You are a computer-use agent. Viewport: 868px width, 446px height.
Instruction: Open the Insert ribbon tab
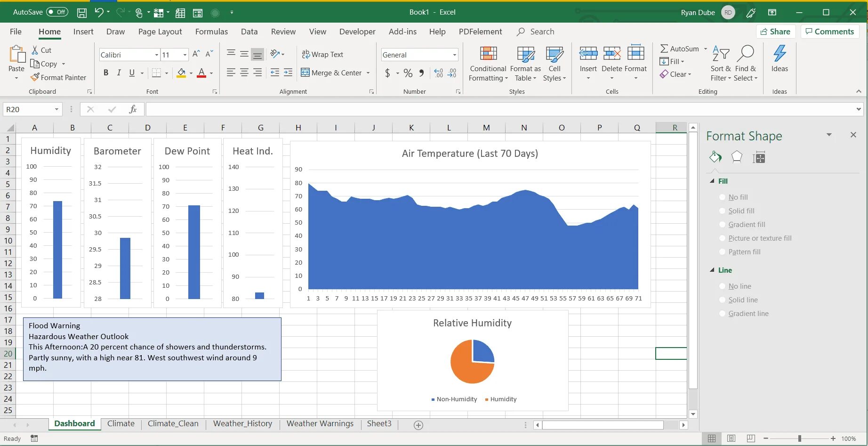click(83, 32)
